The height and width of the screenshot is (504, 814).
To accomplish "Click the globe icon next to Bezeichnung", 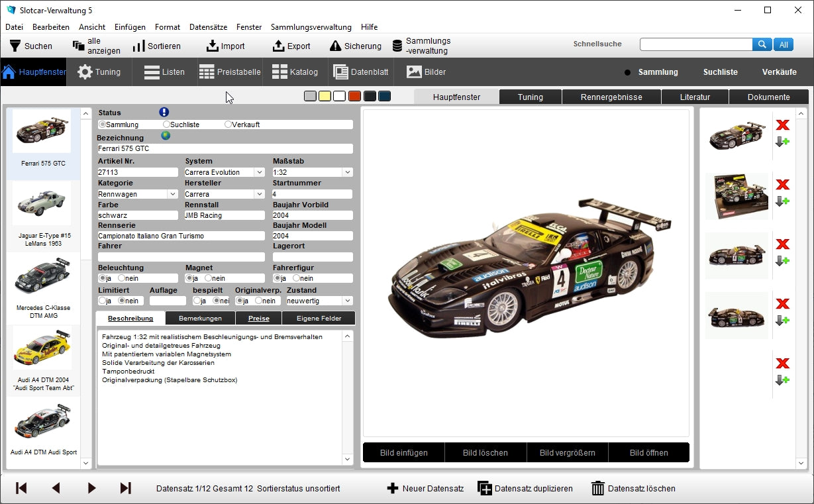I will coord(166,135).
